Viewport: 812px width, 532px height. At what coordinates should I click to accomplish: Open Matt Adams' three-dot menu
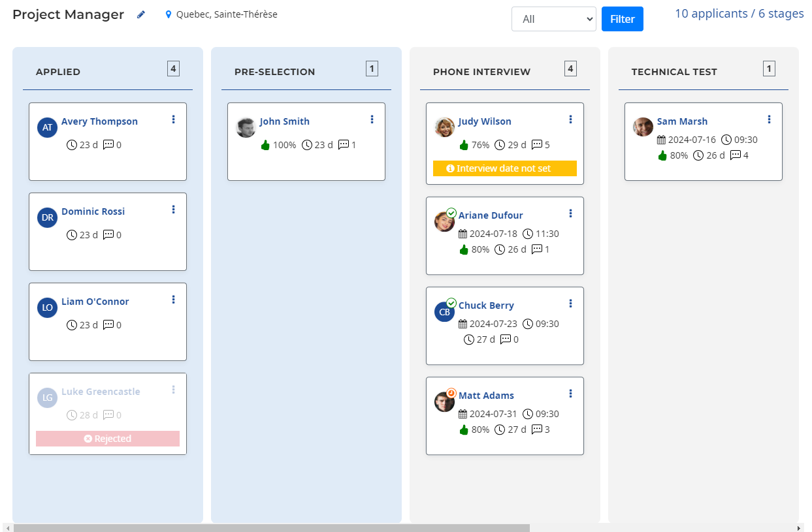click(x=570, y=394)
